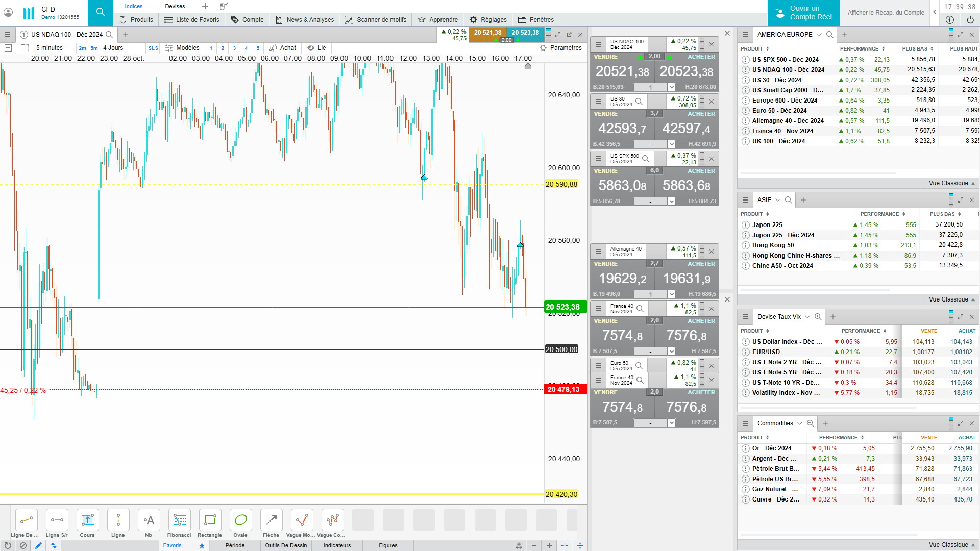980x551 pixels.
Task: Open the Scanner de motifs menu
Action: 376,20
